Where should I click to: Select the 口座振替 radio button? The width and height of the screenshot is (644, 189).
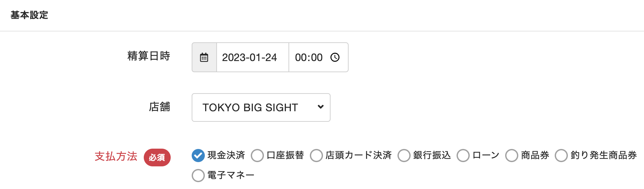[x=257, y=156]
